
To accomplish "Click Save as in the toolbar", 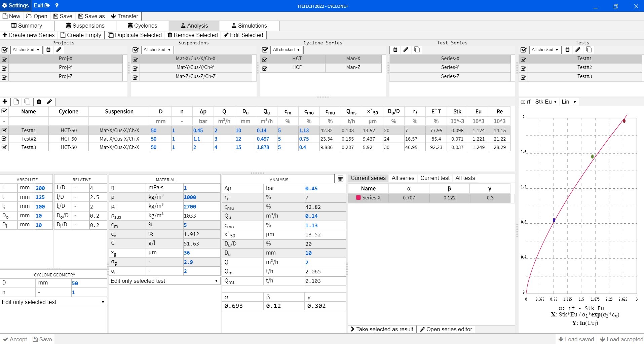I will click(91, 16).
